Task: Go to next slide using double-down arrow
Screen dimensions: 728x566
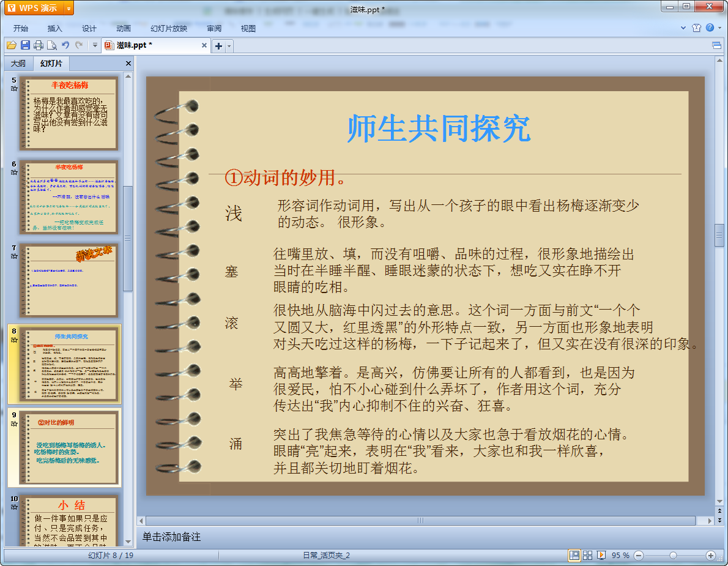Action: (x=719, y=520)
